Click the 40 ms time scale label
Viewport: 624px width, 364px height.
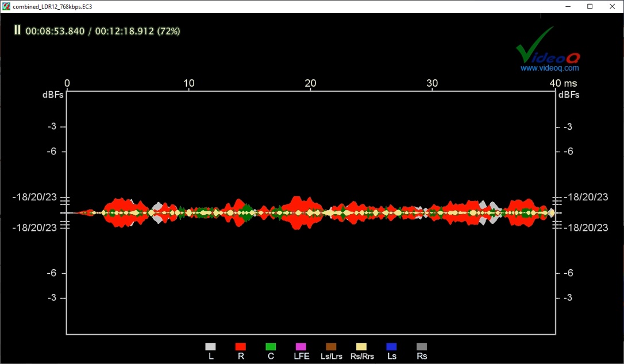563,83
